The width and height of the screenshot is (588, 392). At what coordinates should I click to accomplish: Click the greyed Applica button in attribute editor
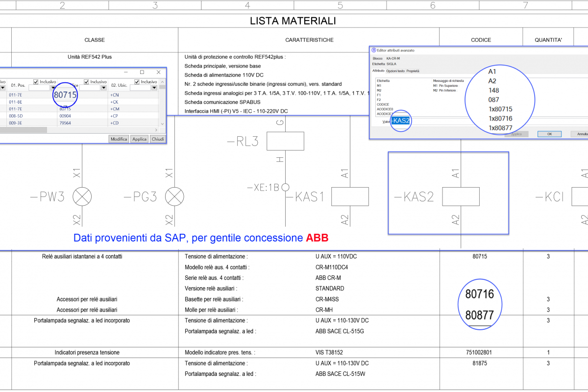click(516, 134)
